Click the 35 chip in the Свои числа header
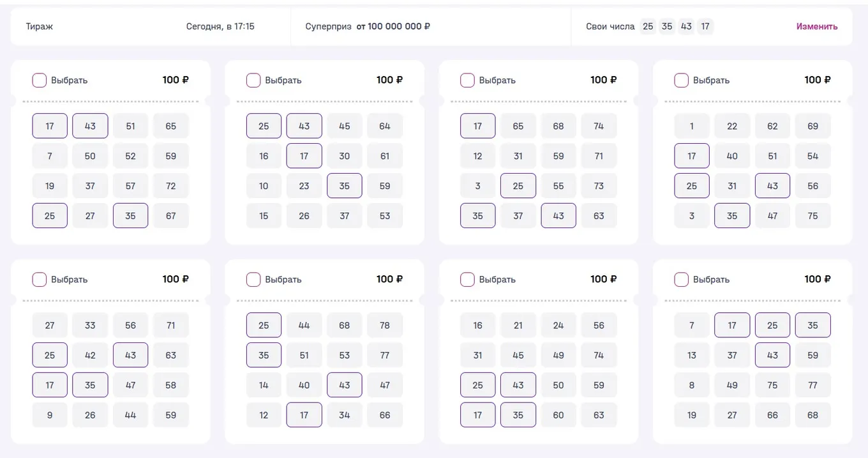 (667, 26)
